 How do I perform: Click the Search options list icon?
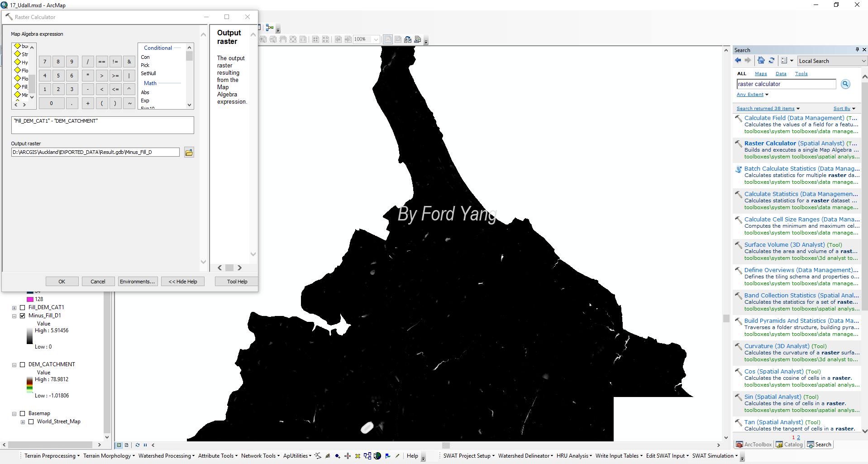click(x=784, y=60)
